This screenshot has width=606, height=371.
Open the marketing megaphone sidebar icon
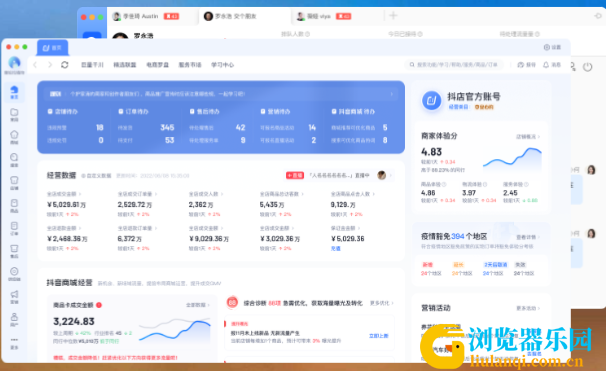tap(14, 296)
